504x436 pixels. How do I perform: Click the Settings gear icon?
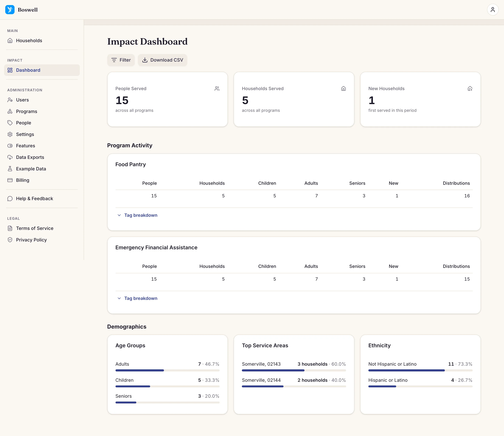pyautogui.click(x=10, y=134)
